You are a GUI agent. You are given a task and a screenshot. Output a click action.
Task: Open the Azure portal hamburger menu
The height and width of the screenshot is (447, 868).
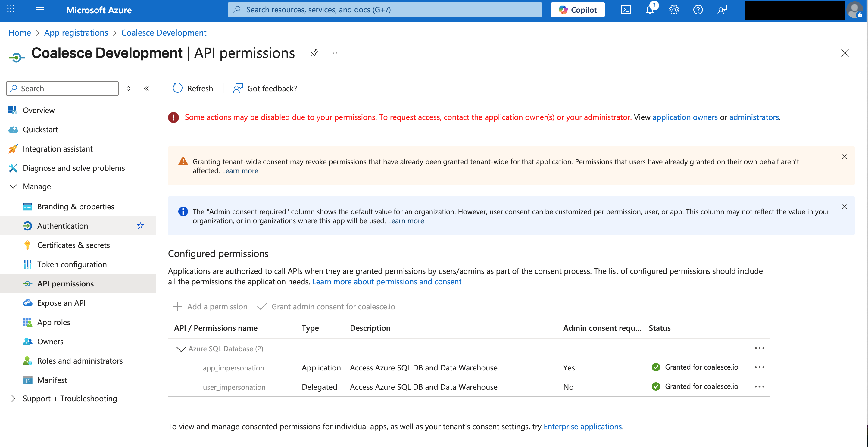[x=40, y=10]
